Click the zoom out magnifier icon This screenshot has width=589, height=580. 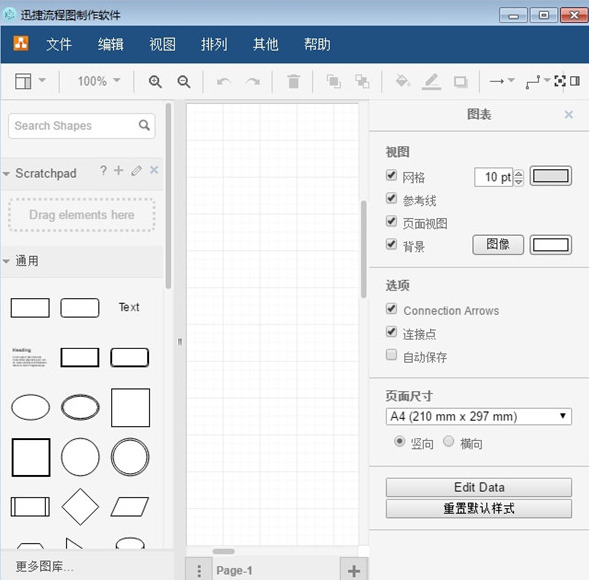click(184, 82)
